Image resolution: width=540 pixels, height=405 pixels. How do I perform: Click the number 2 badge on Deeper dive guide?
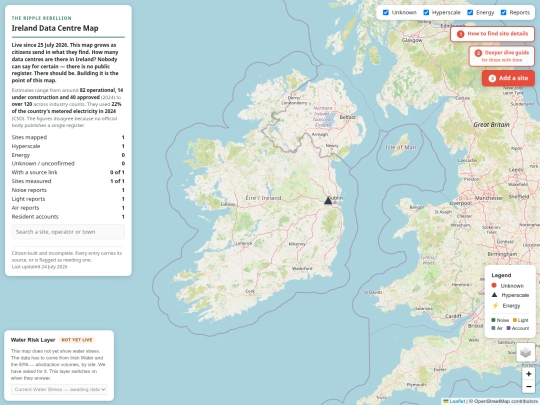point(478,53)
